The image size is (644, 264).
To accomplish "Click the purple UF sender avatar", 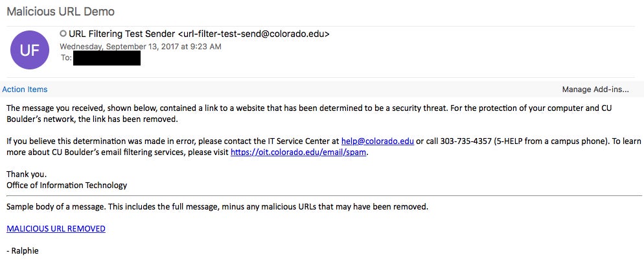I will pos(30,50).
